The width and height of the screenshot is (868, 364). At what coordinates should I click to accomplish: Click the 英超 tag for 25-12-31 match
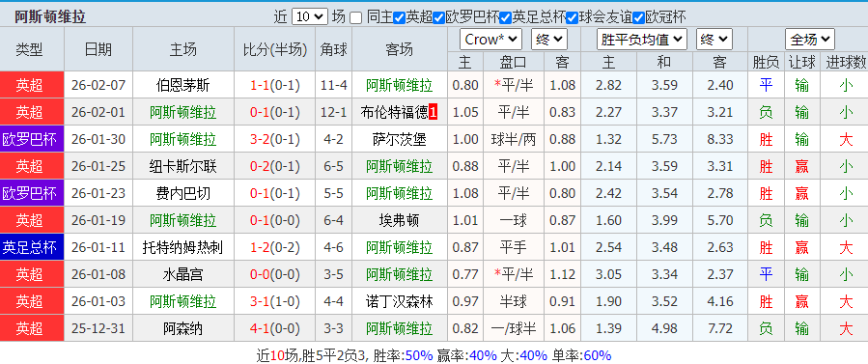[x=32, y=328]
